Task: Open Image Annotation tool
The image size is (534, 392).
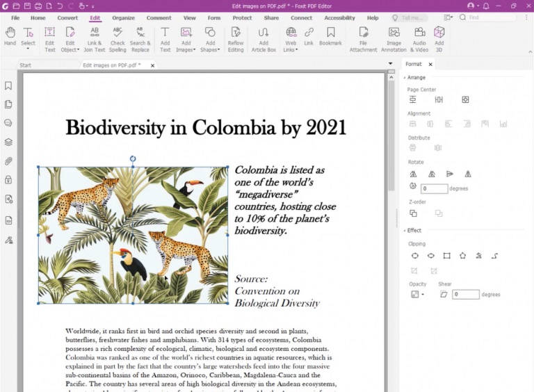Action: [x=394, y=40]
